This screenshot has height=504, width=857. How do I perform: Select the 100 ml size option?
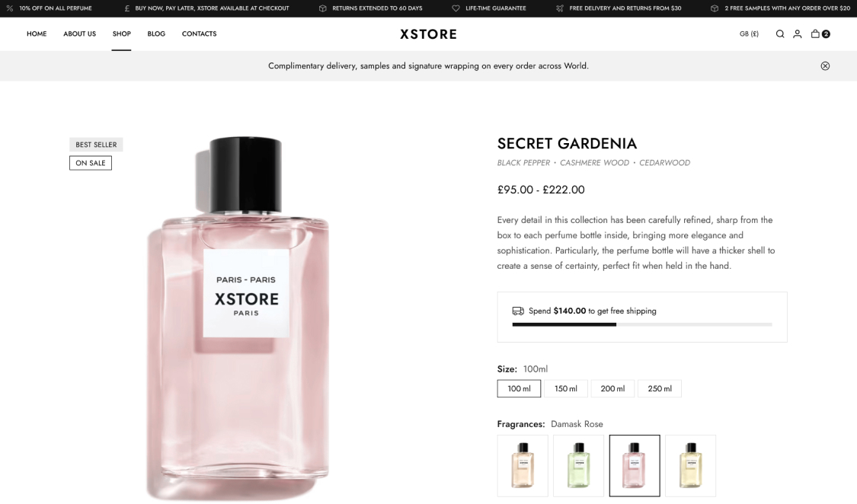click(x=519, y=389)
